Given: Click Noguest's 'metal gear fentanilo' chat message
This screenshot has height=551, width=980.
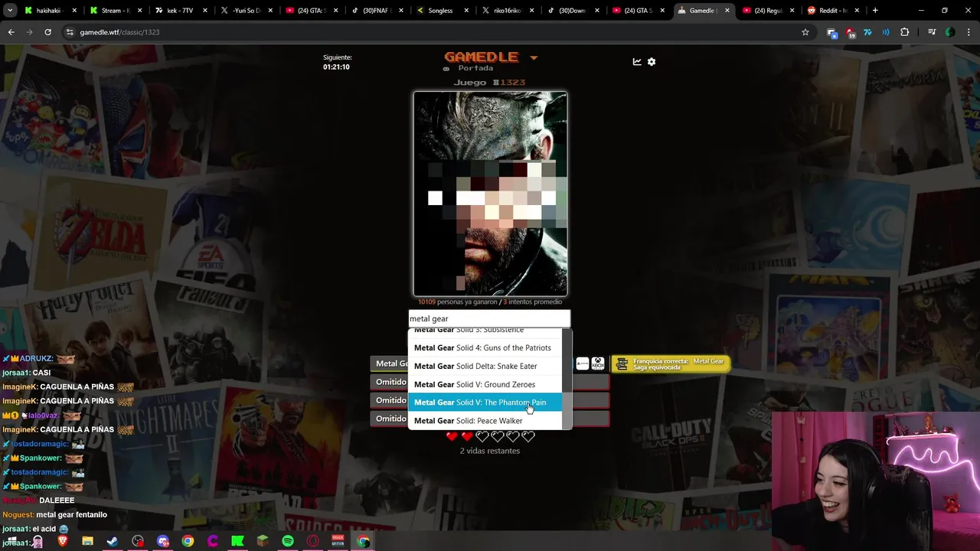Looking at the screenshot, I should coord(71,515).
